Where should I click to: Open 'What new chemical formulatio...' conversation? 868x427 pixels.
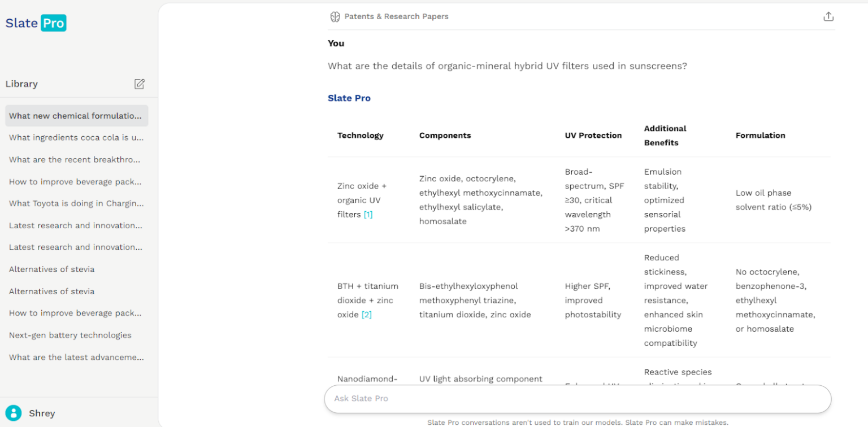pos(76,116)
